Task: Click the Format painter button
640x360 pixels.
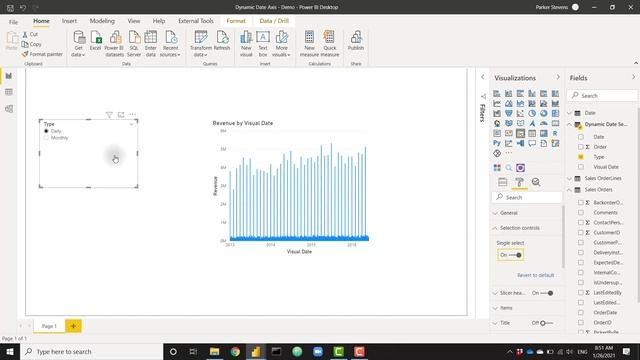Action: pos(42,54)
